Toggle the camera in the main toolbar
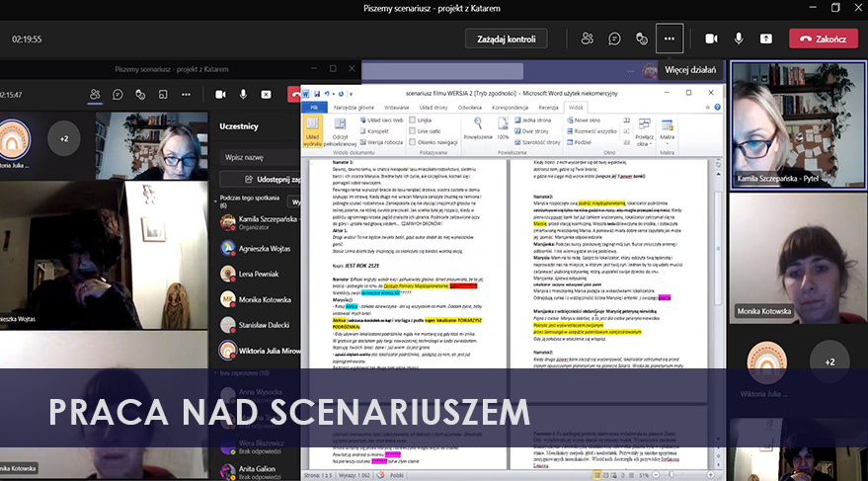 (x=711, y=39)
